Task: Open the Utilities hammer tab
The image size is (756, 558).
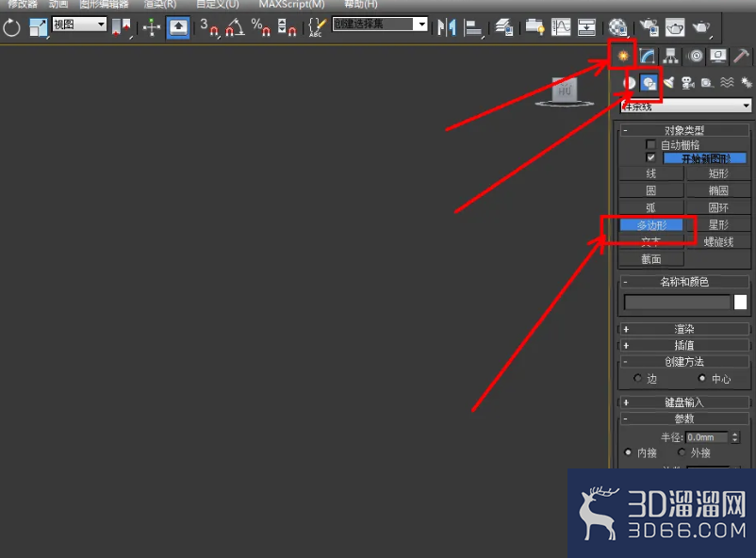Action: [x=742, y=56]
